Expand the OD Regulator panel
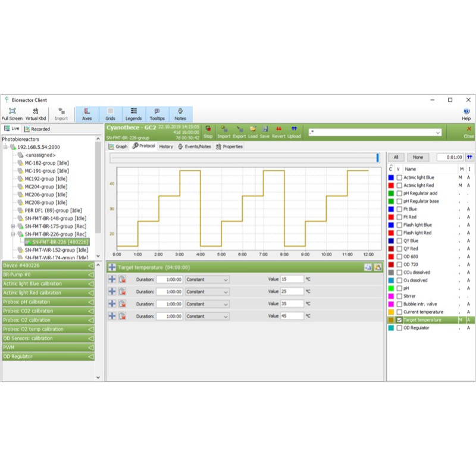Screen dimensions: 476x476 click(48, 356)
